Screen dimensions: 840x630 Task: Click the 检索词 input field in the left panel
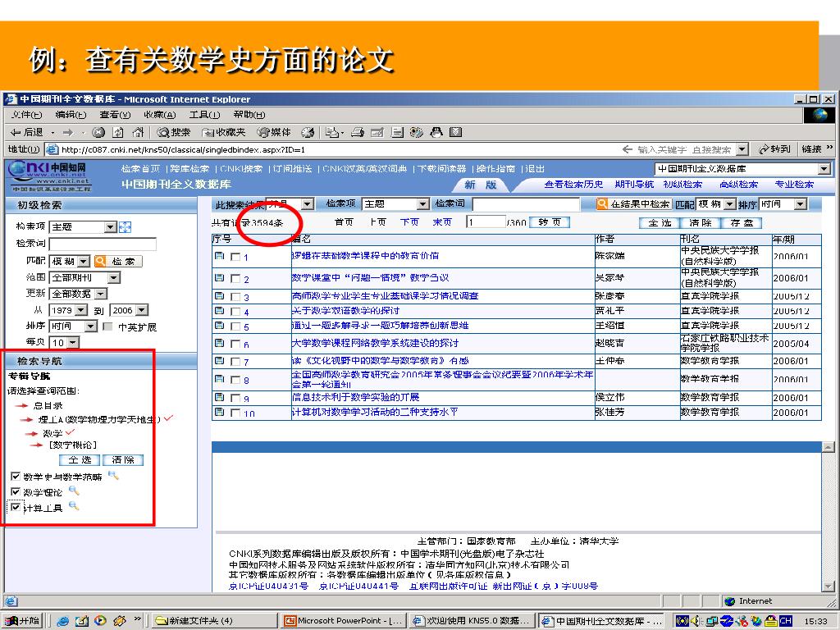pos(103,244)
